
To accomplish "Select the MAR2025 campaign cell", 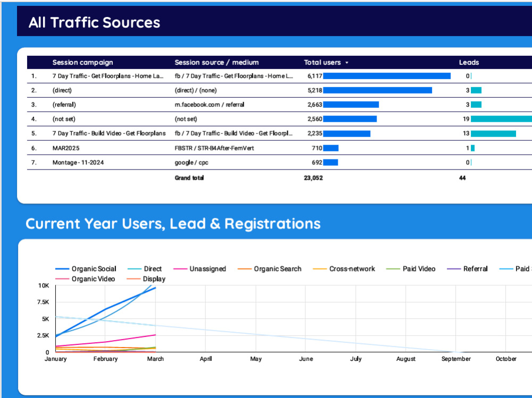I will [66, 148].
